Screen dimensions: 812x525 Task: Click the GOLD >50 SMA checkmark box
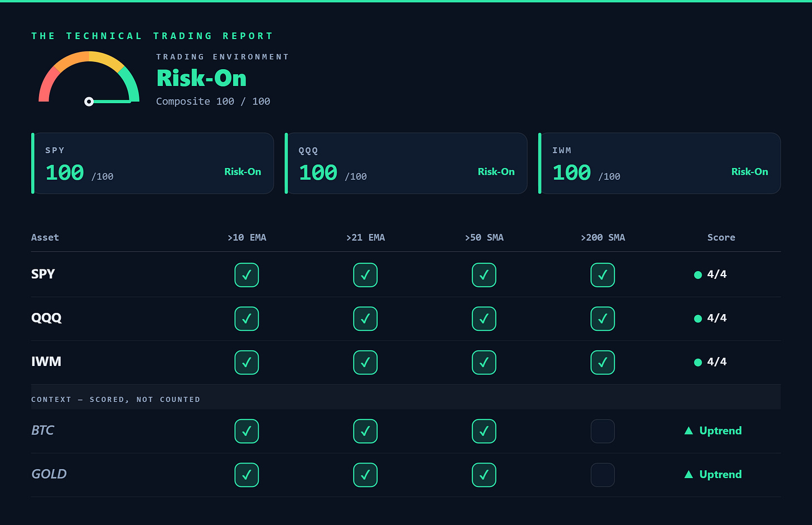pos(484,475)
